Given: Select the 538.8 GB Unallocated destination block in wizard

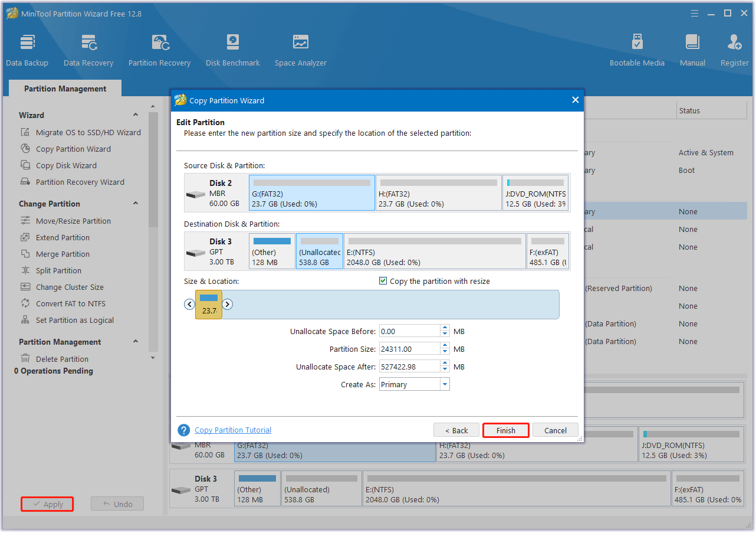Looking at the screenshot, I should tap(320, 251).
